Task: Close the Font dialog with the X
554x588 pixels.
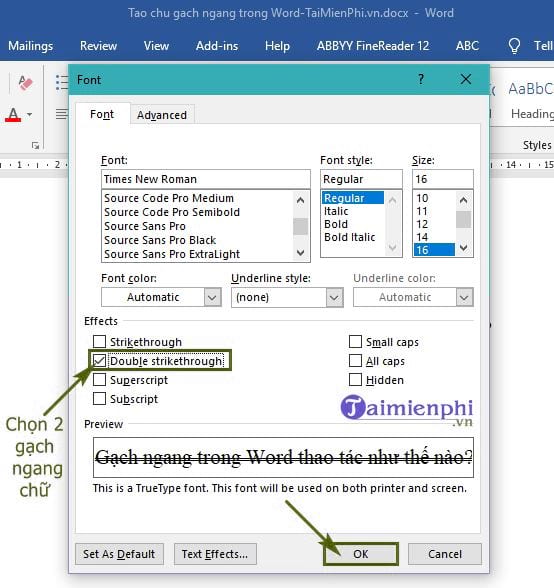Action: pos(466,79)
